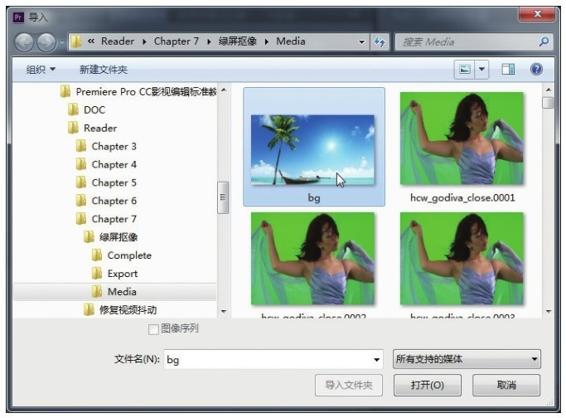
Task: Click 新建文件夹 in the toolbar
Action: (x=104, y=69)
